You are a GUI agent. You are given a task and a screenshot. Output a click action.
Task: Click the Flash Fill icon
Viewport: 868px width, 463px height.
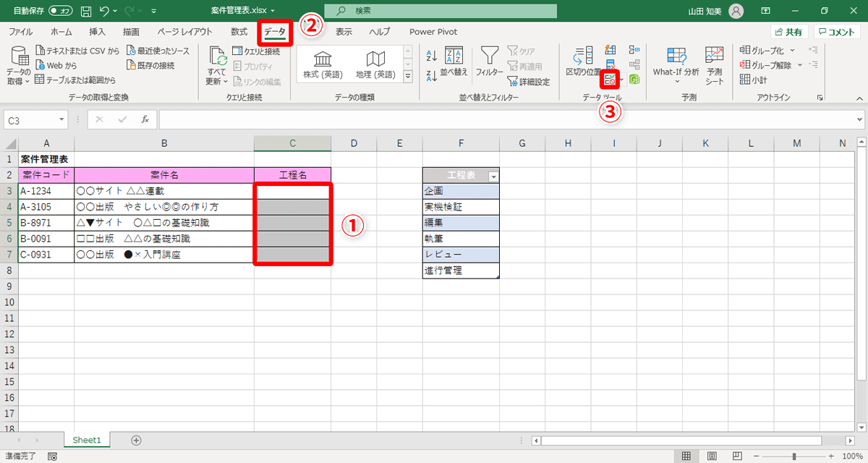(610, 50)
